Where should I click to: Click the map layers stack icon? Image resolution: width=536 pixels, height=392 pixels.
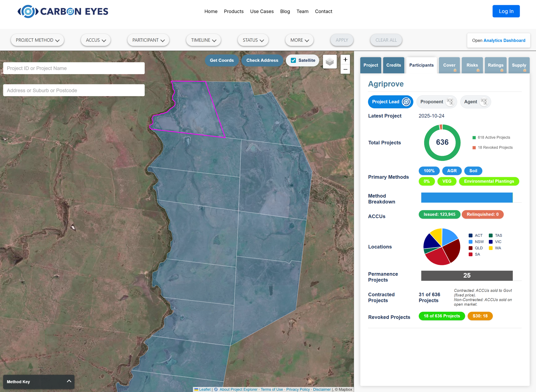[330, 62]
